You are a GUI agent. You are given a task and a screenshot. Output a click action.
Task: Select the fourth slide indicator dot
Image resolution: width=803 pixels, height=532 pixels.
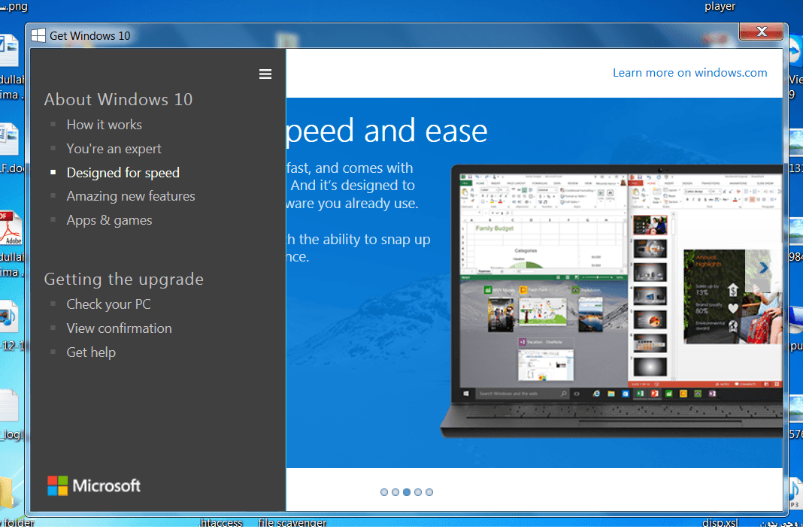pos(418,492)
